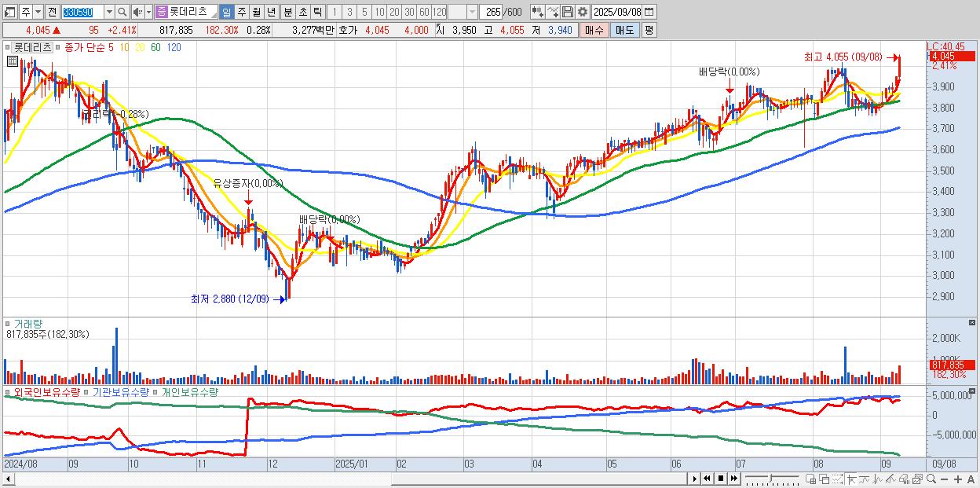Open the calendar date picker icon

click(649, 12)
